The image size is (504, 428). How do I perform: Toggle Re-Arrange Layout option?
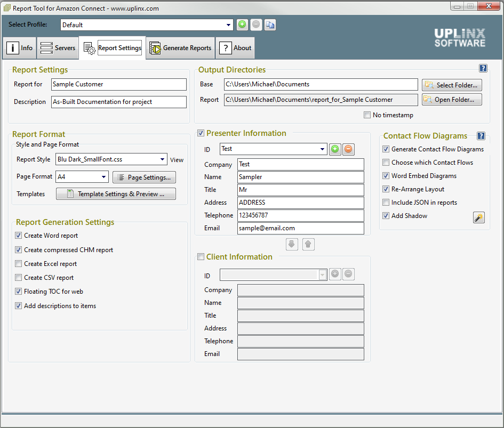click(386, 189)
